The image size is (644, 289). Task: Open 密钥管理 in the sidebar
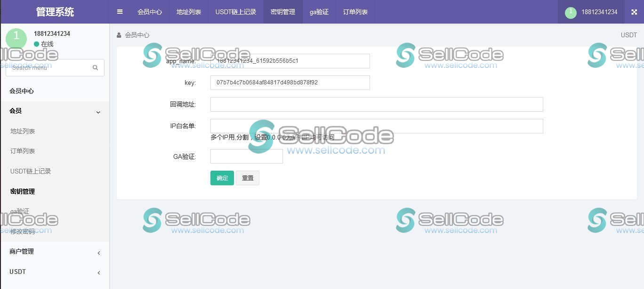coord(23,191)
